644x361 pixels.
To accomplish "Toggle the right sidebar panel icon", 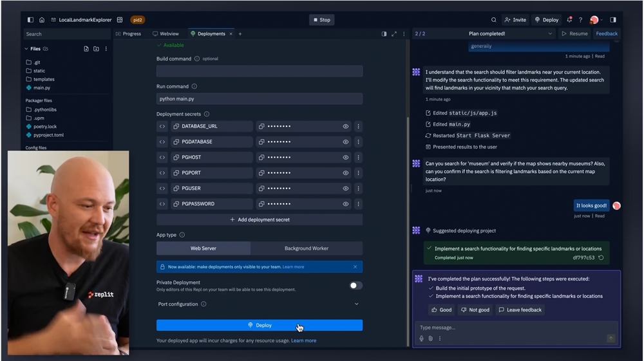I will pyautogui.click(x=613, y=20).
